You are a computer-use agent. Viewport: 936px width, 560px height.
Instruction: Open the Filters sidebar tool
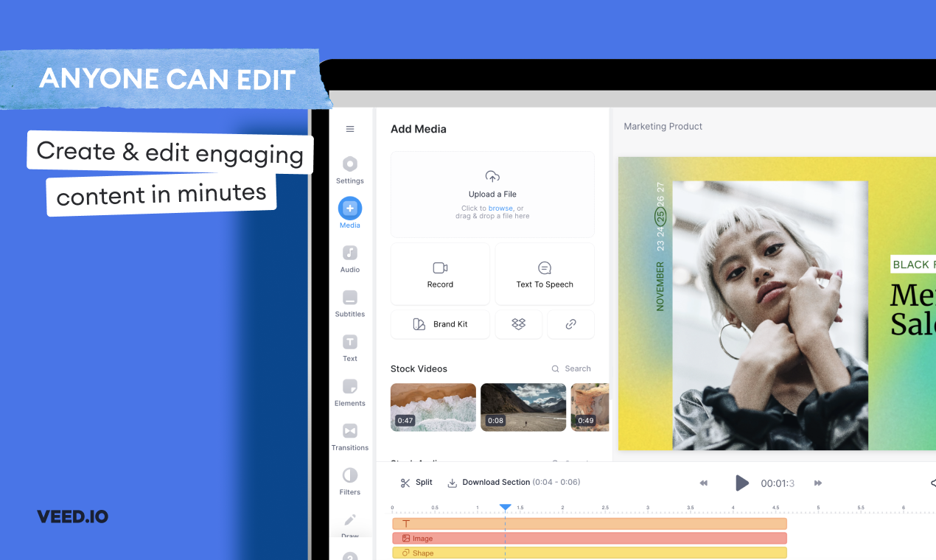tap(350, 482)
